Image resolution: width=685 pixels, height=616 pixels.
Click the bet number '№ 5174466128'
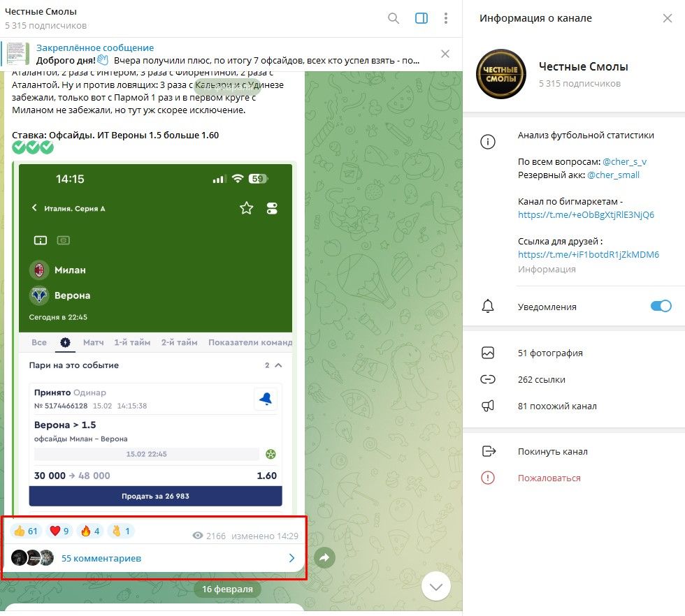(x=61, y=406)
